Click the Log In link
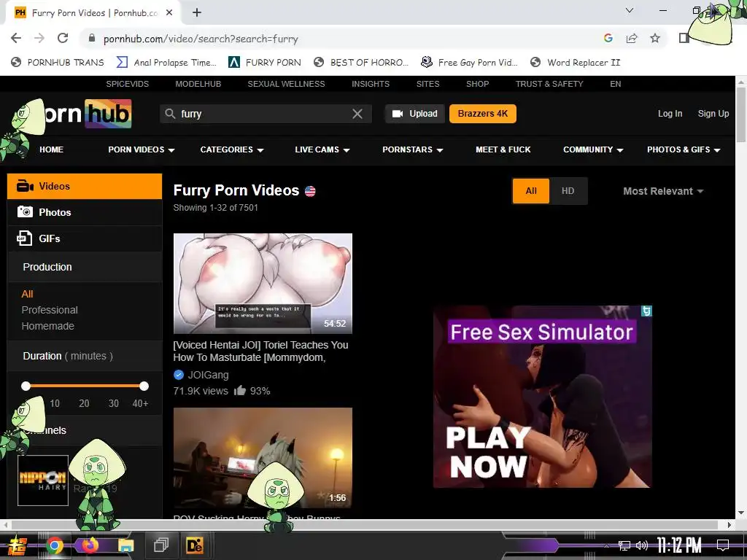 pyautogui.click(x=670, y=114)
